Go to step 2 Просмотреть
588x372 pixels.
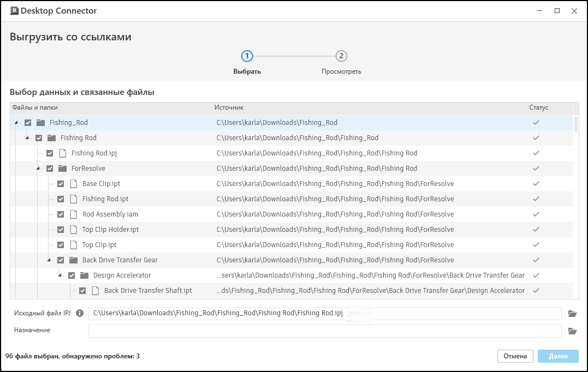tap(341, 56)
